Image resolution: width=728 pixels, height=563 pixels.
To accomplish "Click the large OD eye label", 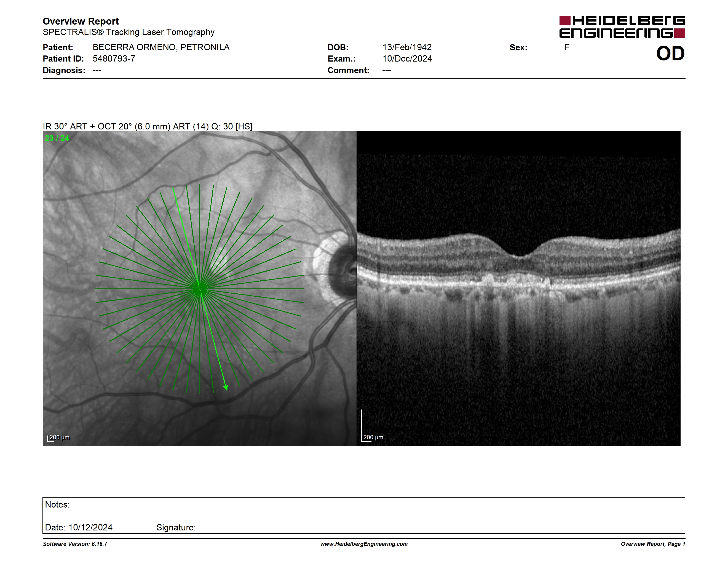I will (670, 54).
